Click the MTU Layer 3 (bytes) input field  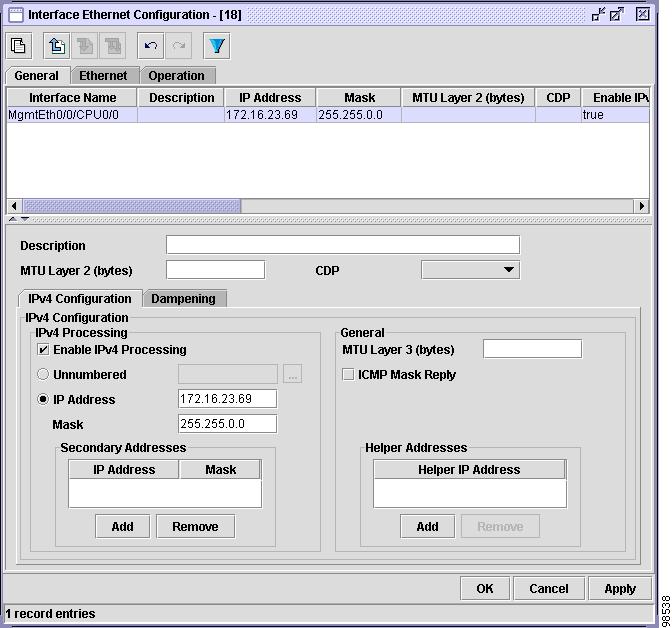point(532,349)
